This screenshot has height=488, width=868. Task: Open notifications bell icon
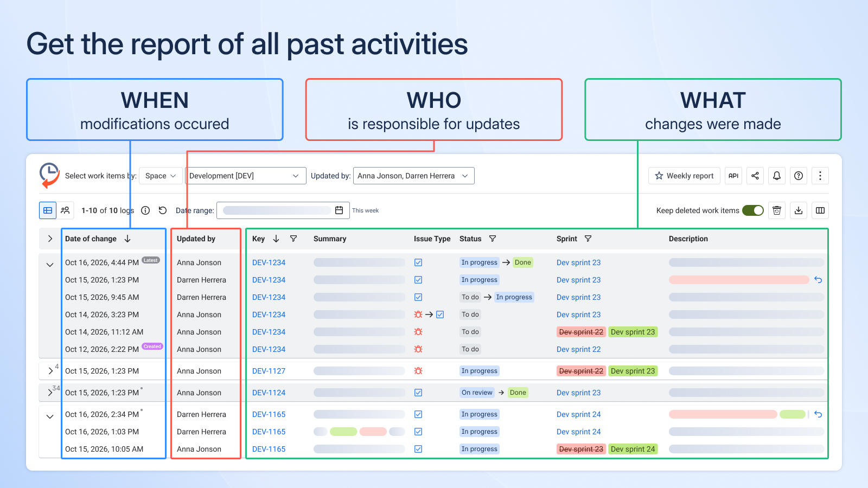pyautogui.click(x=777, y=176)
